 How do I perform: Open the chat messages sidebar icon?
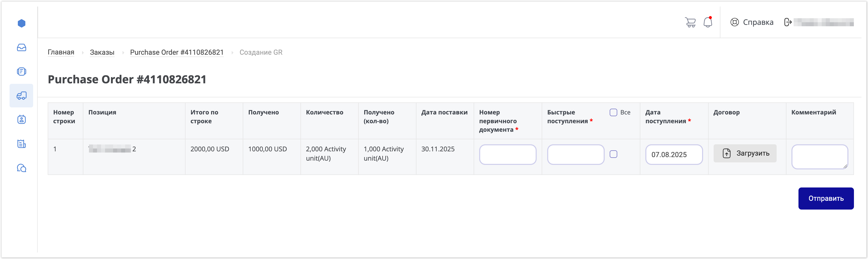[22, 168]
